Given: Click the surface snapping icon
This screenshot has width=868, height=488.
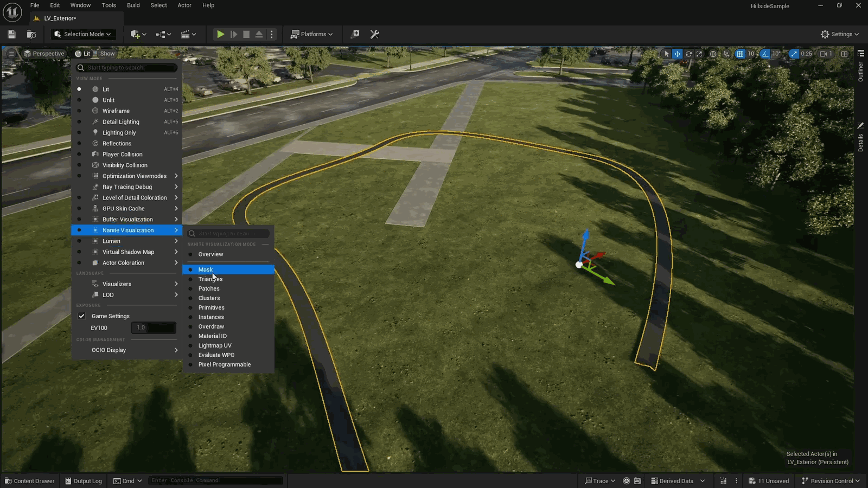Looking at the screenshot, I should click(726, 54).
